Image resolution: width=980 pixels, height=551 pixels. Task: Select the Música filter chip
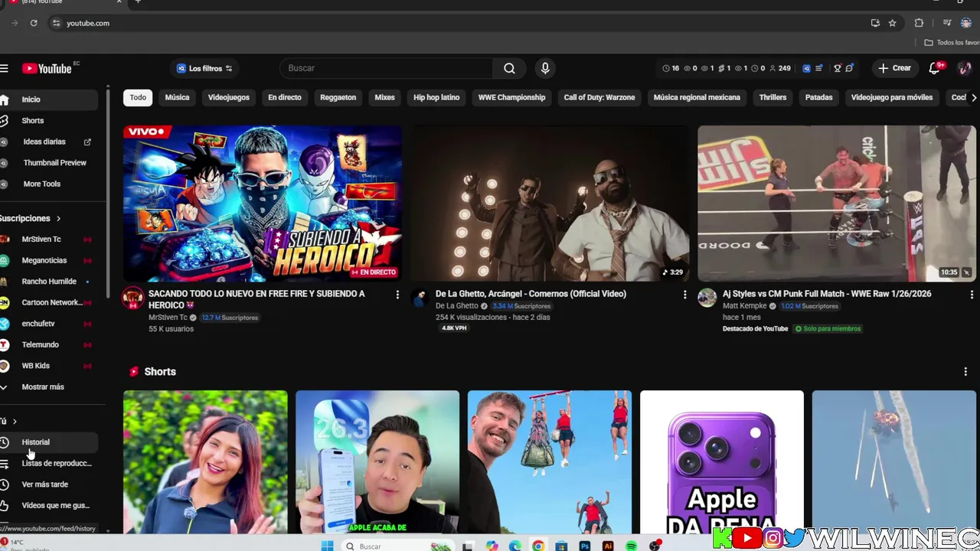tap(177, 97)
